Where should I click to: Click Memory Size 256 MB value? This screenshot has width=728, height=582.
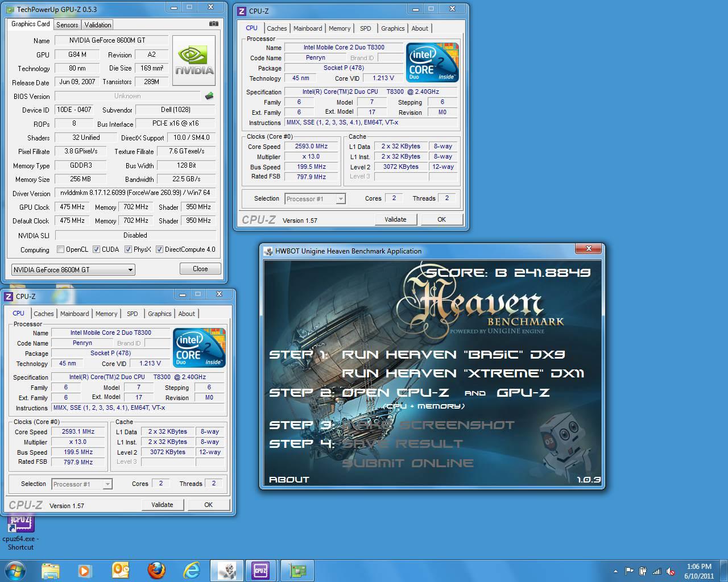(80, 179)
